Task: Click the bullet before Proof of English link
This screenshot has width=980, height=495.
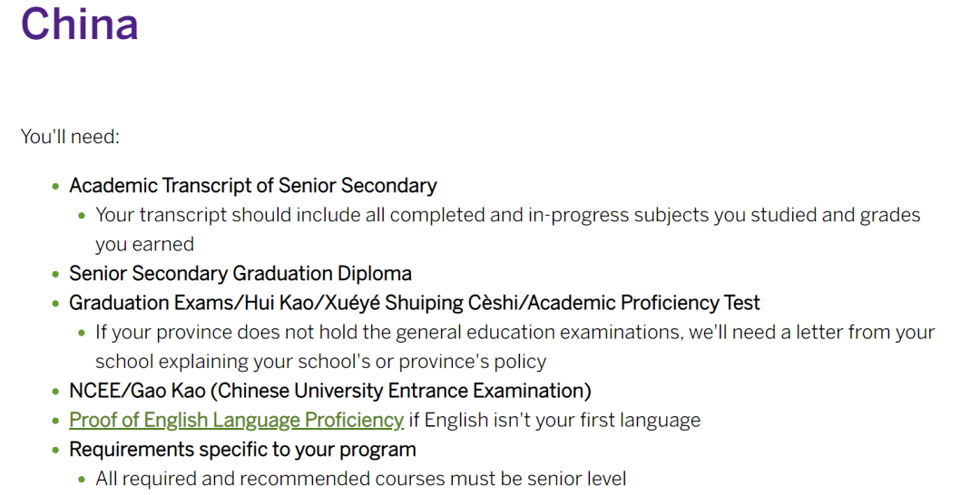Action: pyautogui.click(x=56, y=421)
